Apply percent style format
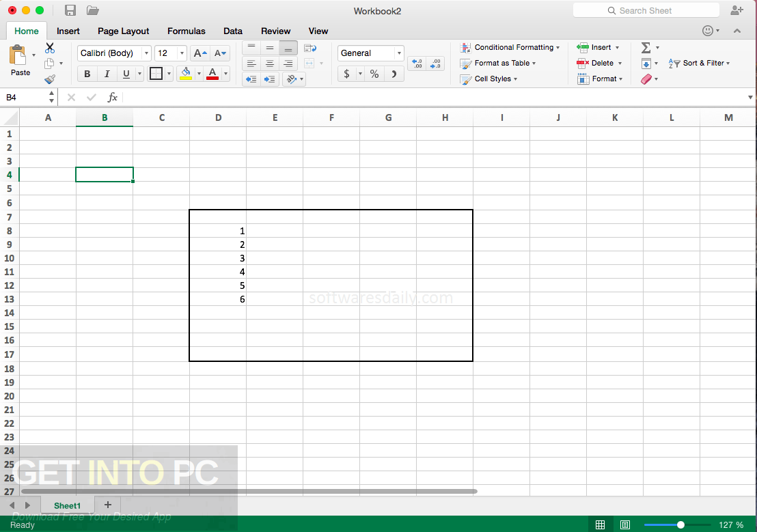The width and height of the screenshot is (757, 532). 374,73
